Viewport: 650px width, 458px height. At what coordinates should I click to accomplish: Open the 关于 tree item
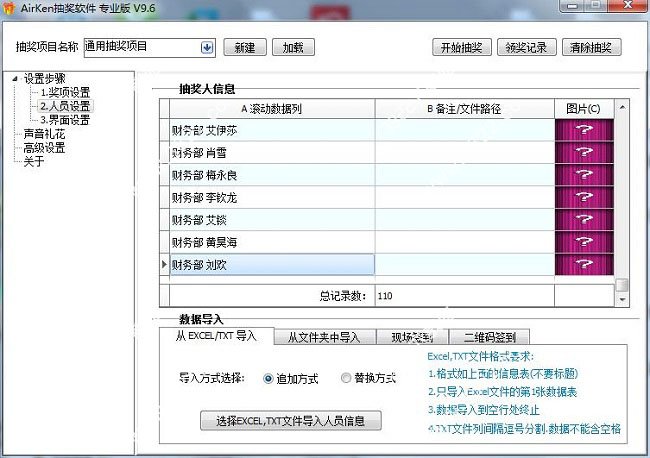point(34,161)
